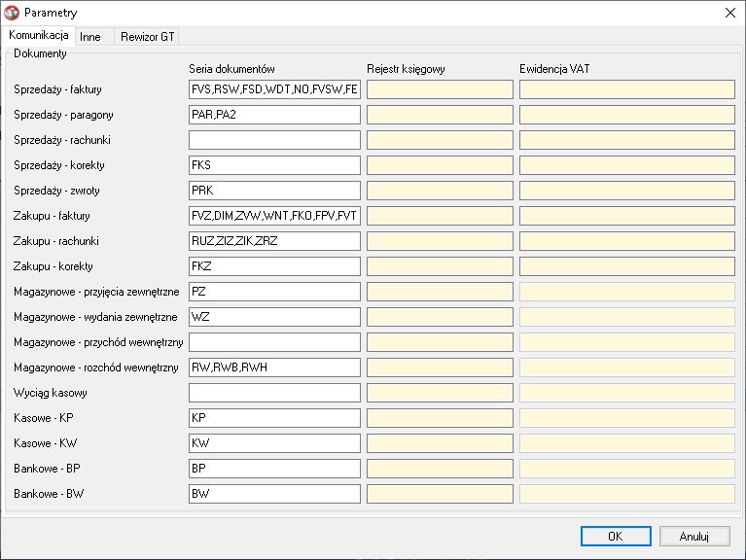
Task: Click the empty Wyciąg kasowy series field
Action: (274, 393)
